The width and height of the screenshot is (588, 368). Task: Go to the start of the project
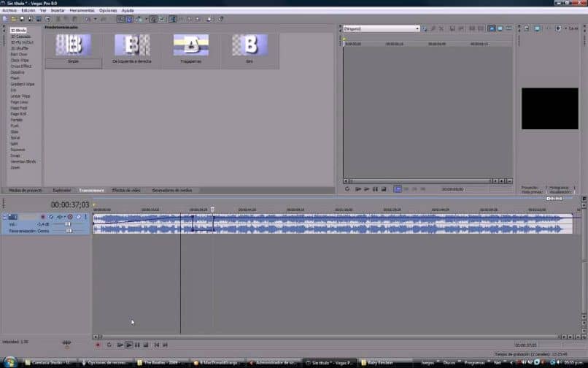tap(157, 345)
